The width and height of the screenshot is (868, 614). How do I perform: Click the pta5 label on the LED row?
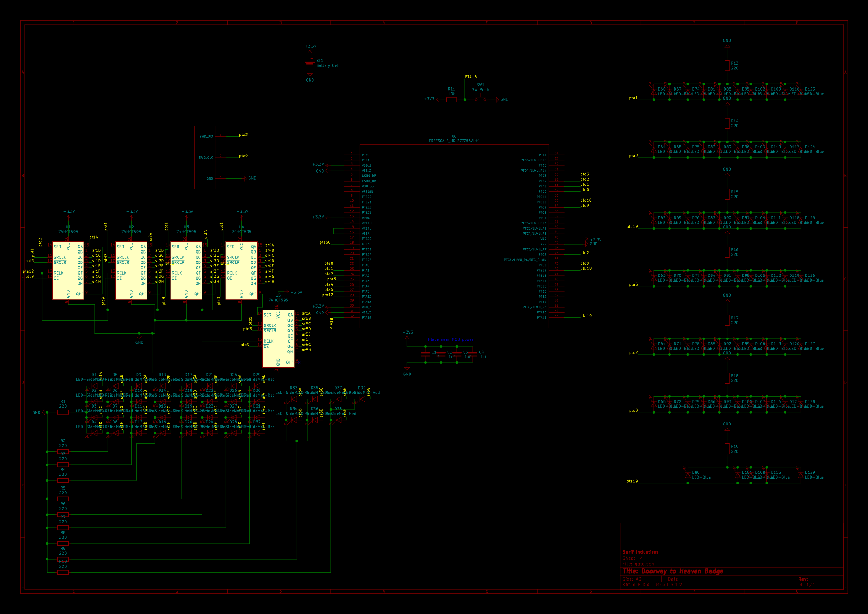633,284
